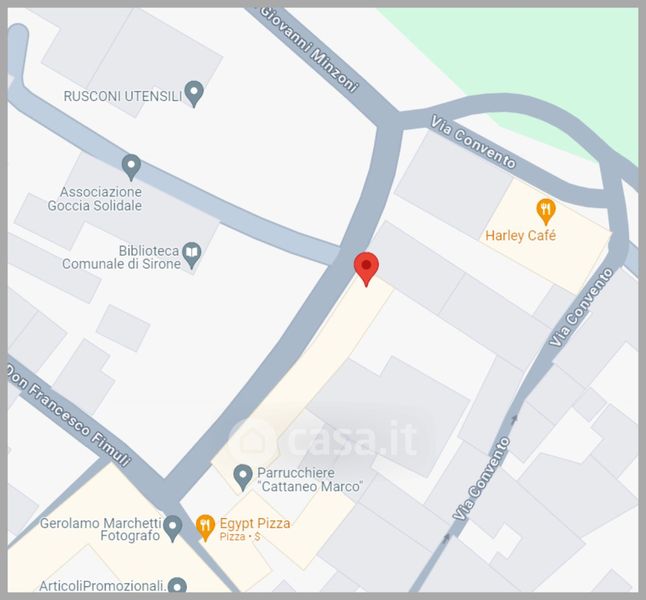646x600 pixels.
Task: Select the Parrucchiere Cattaneo Marco pin
Action: pos(243,477)
